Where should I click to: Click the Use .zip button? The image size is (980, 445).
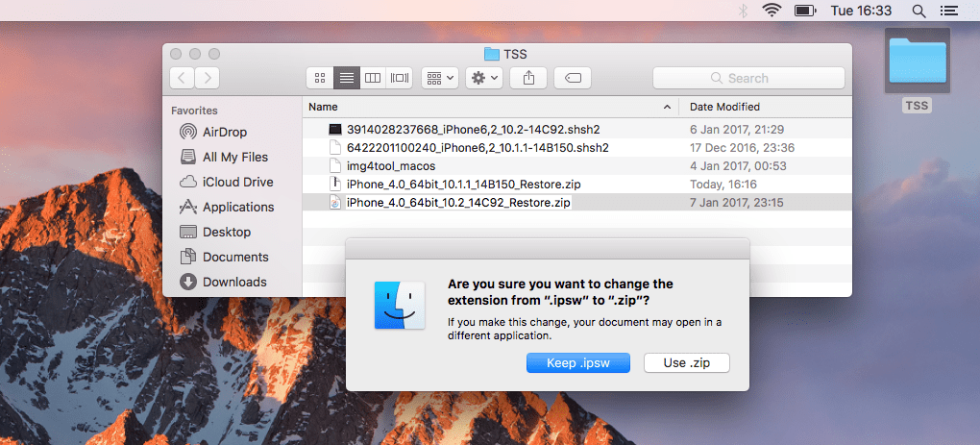pos(687,362)
